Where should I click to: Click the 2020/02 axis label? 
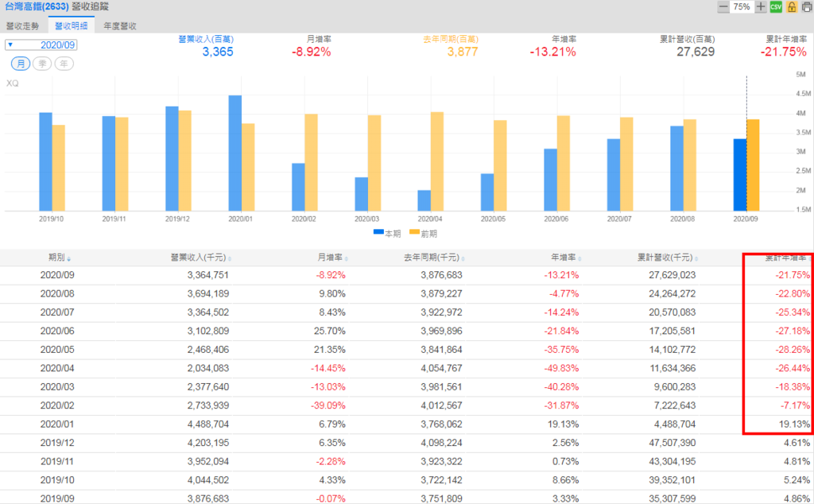pyautogui.click(x=304, y=219)
